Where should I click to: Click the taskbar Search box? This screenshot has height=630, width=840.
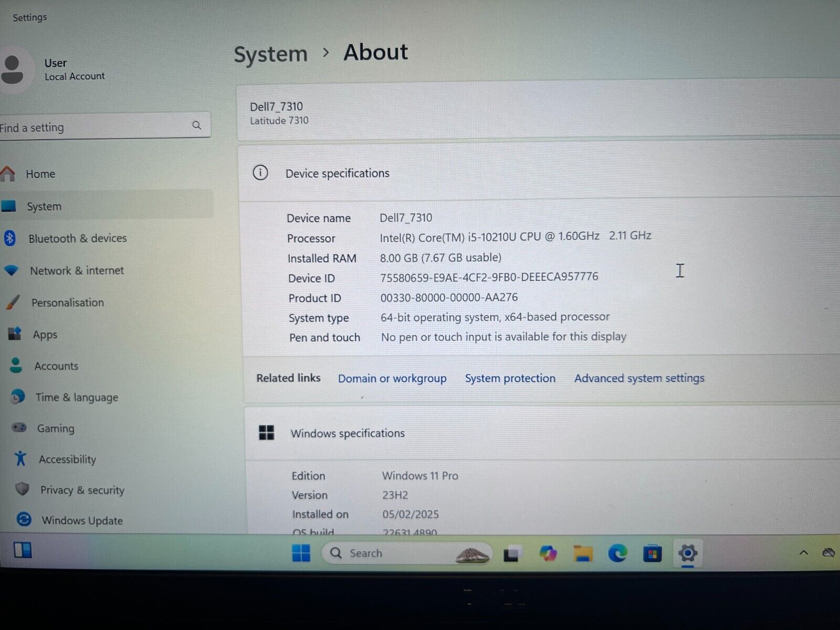[x=407, y=553]
